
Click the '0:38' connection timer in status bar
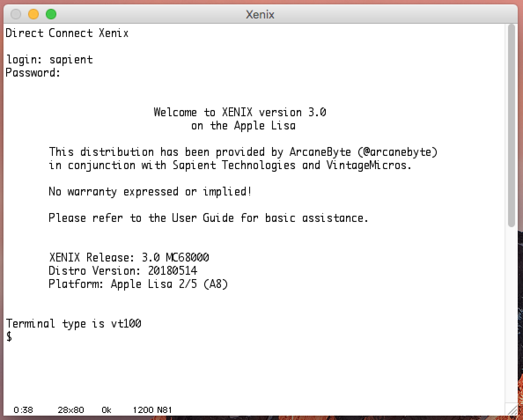(x=23, y=410)
